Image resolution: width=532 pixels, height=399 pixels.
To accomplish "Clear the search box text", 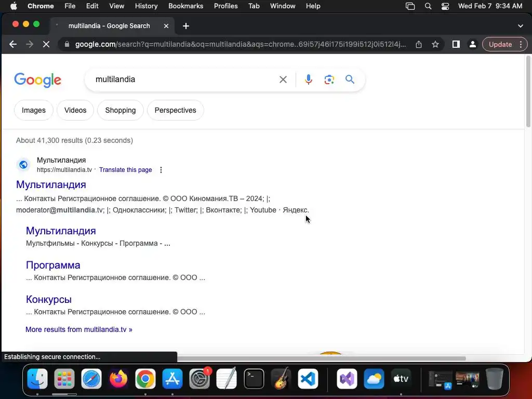I will point(283,79).
